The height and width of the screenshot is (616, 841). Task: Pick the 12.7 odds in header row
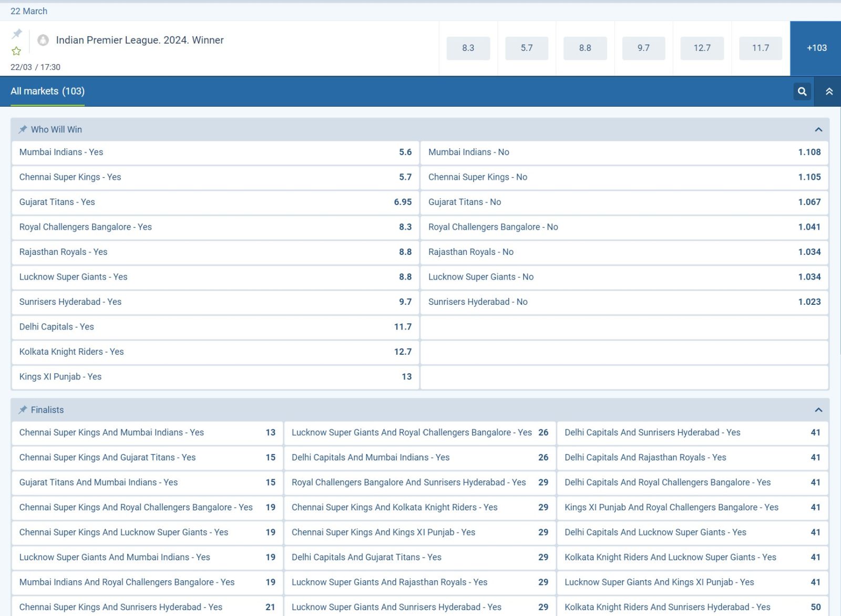coord(702,48)
